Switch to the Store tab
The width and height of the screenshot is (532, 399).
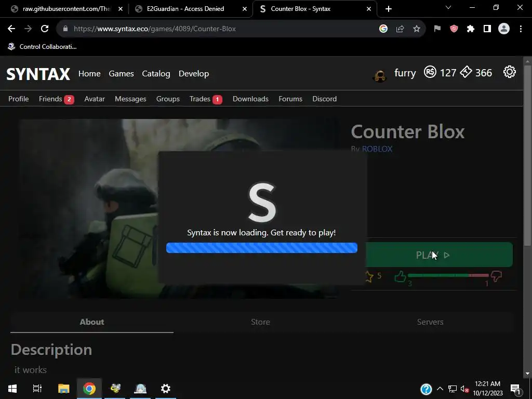[x=261, y=322]
